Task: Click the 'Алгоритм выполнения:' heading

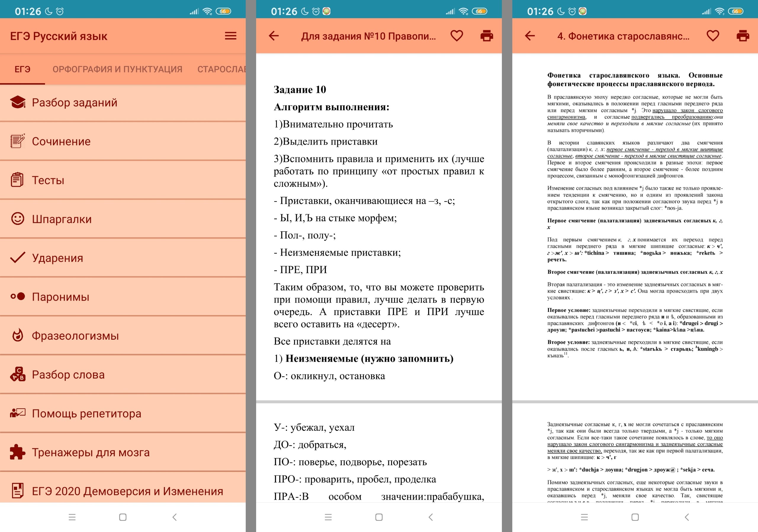Action: 331,107
